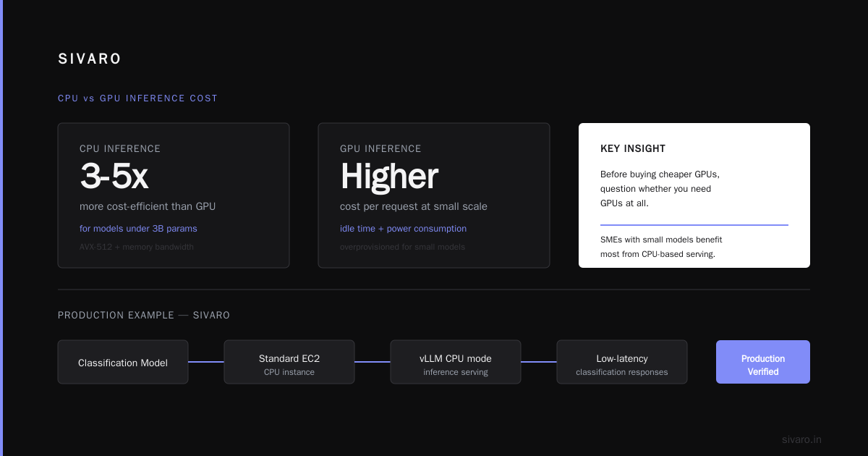
Task: Click 'more cost-efficient than GPU' text
Action: tap(148, 206)
